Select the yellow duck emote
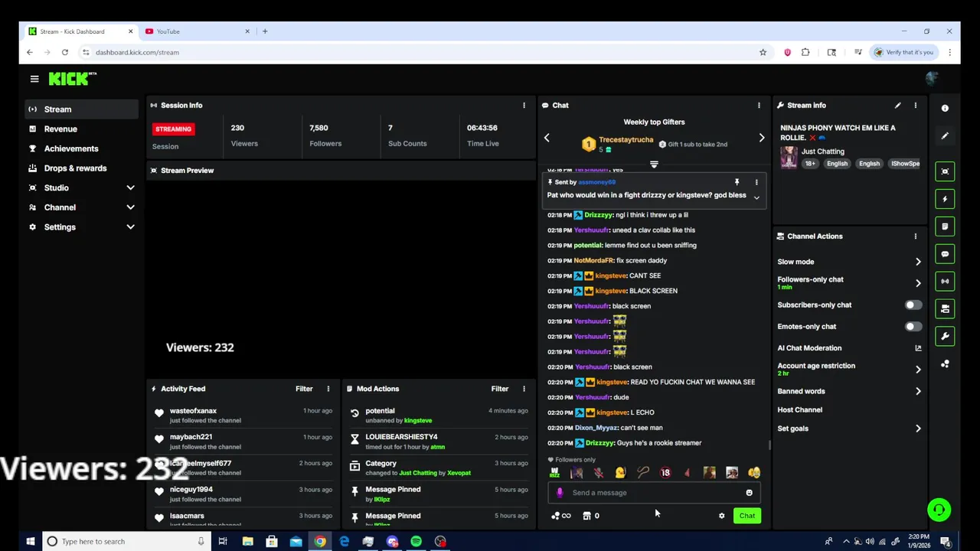The height and width of the screenshot is (551, 980). [x=620, y=473]
